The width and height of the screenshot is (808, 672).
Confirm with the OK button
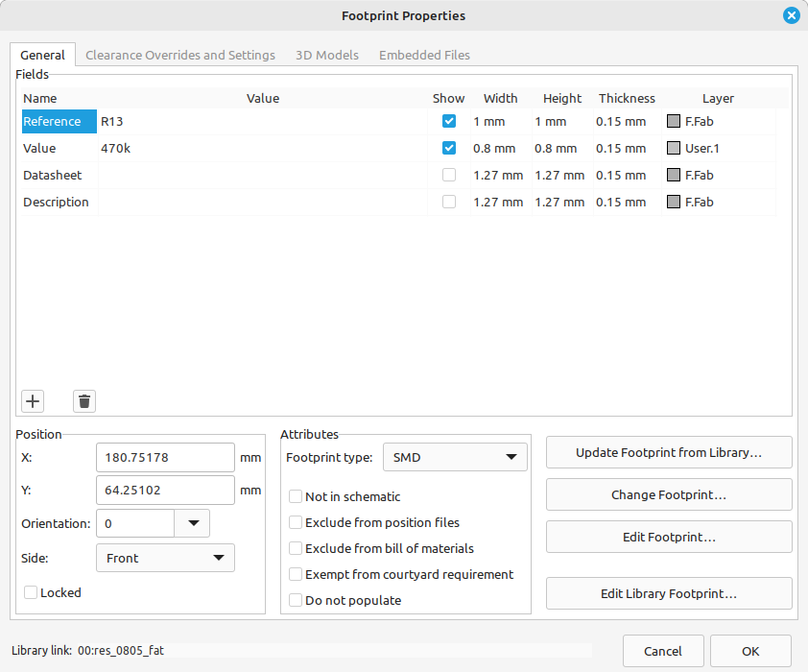tap(750, 651)
